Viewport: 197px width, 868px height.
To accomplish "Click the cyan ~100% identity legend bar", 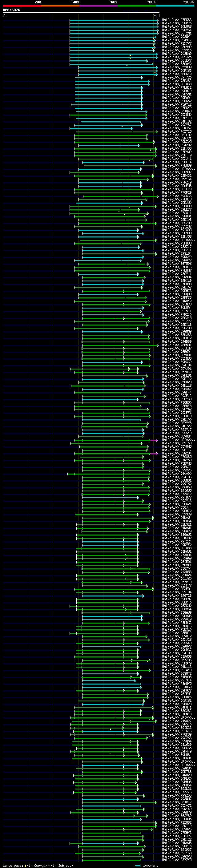I will 175,6.
